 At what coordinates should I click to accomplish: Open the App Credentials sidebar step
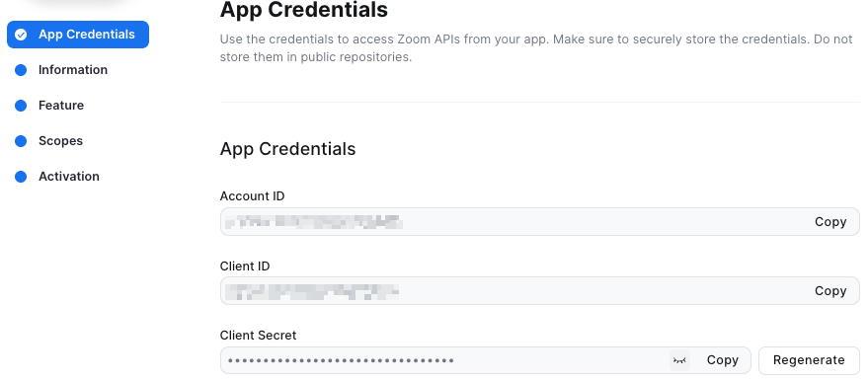(78, 35)
